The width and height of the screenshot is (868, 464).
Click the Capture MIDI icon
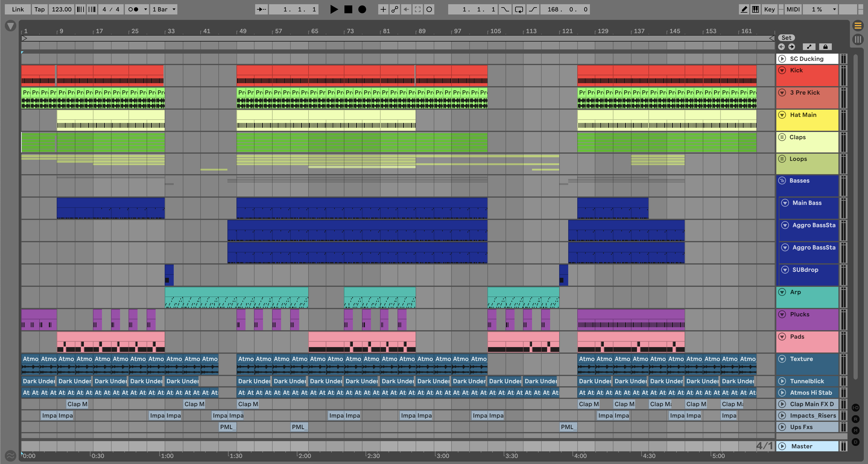(417, 9)
